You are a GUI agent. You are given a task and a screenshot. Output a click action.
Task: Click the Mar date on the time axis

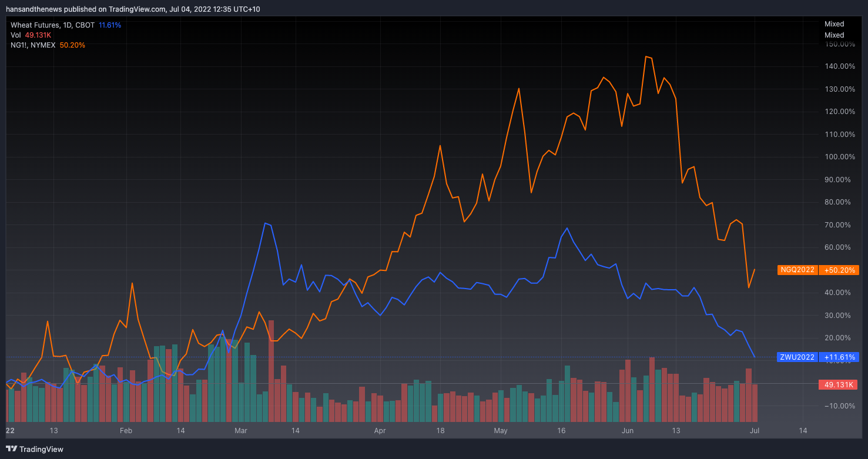(x=241, y=431)
